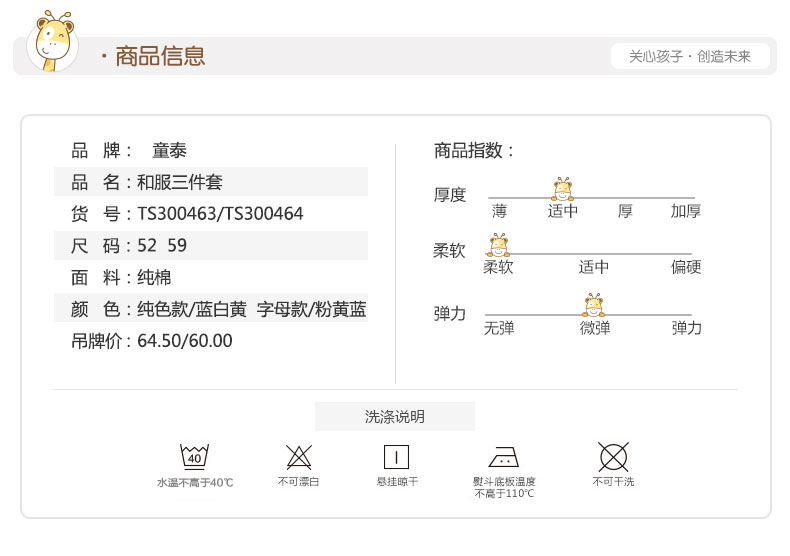The height and width of the screenshot is (556, 790).
Task: Click the 偏硬 label on softness scale
Action: (x=686, y=267)
